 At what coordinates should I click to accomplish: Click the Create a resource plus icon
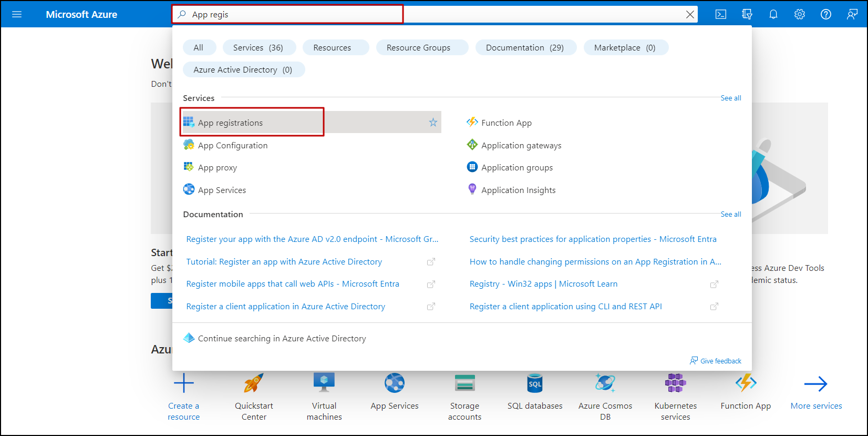[184, 383]
